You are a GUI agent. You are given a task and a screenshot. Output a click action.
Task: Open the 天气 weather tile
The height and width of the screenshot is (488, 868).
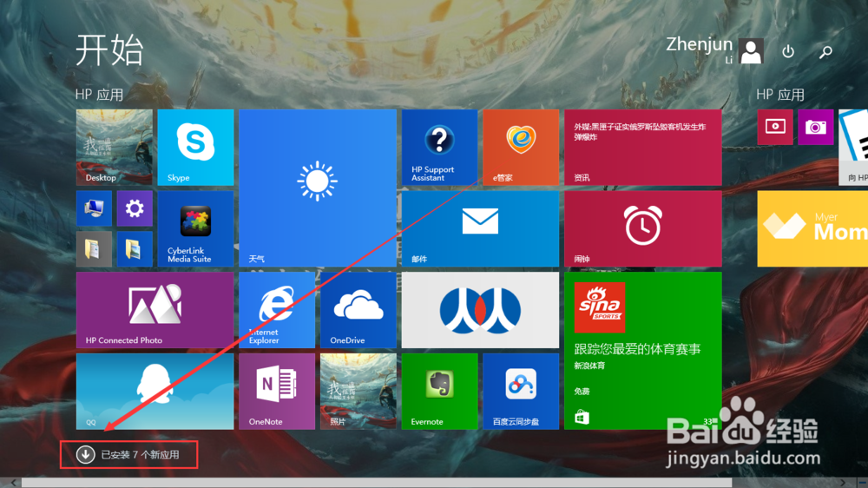click(318, 188)
